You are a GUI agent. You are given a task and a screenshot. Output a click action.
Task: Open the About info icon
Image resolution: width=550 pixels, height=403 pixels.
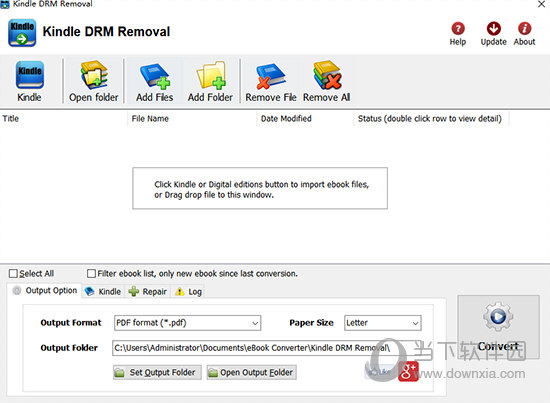[524, 28]
